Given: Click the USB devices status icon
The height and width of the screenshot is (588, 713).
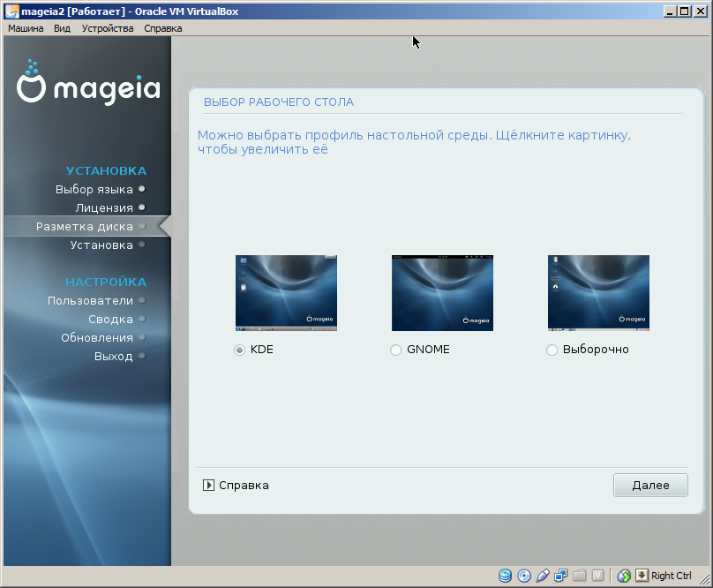Looking at the screenshot, I should pyautogui.click(x=543, y=576).
